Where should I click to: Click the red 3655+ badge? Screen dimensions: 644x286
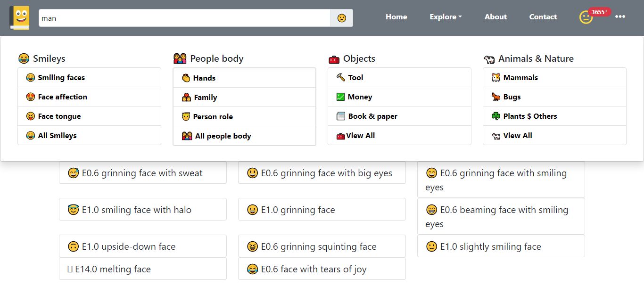pyautogui.click(x=599, y=12)
